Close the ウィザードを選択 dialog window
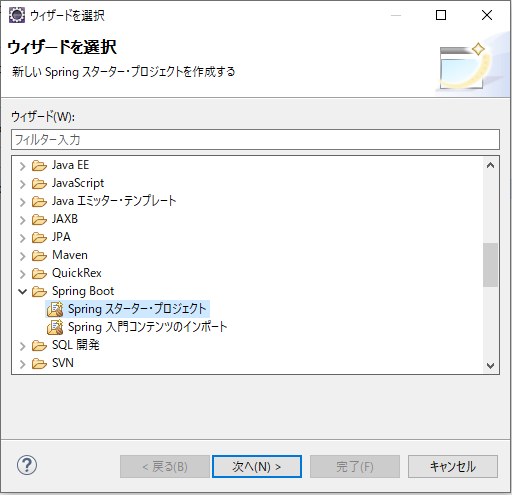Viewport: 512px width, 495px height. [487, 15]
